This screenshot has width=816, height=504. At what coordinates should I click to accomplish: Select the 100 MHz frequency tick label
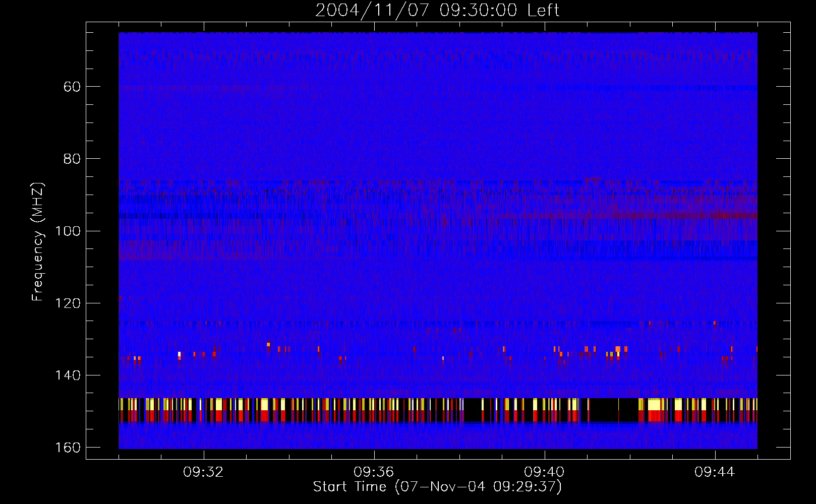point(68,231)
